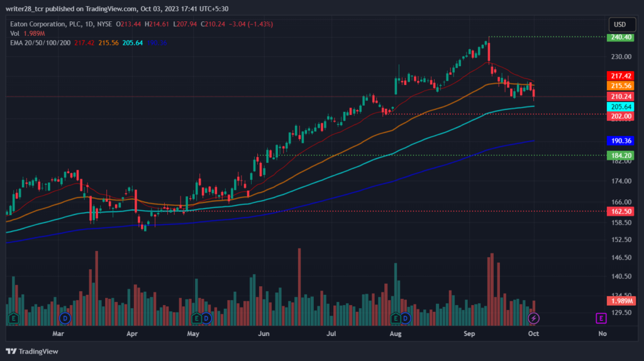The width and height of the screenshot is (644, 361).
Task: Click the C210.24 close value in header
Action: tap(213, 25)
